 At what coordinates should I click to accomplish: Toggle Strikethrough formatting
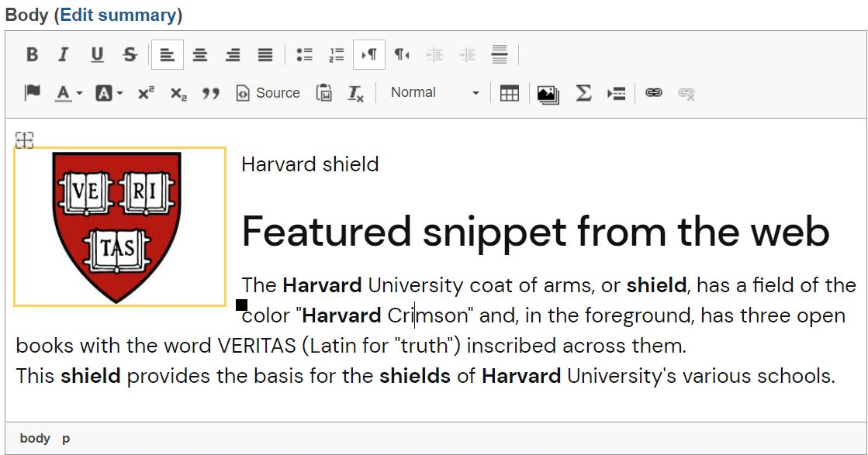click(x=130, y=55)
